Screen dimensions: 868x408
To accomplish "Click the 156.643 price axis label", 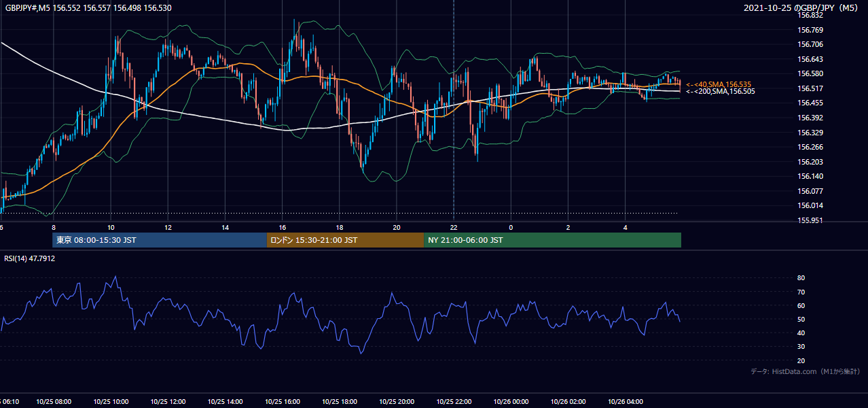I will coord(810,59).
